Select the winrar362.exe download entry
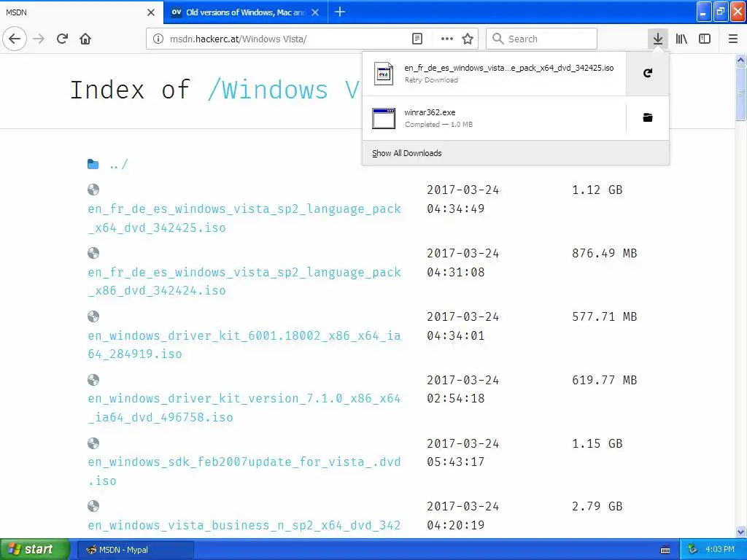 [x=495, y=118]
